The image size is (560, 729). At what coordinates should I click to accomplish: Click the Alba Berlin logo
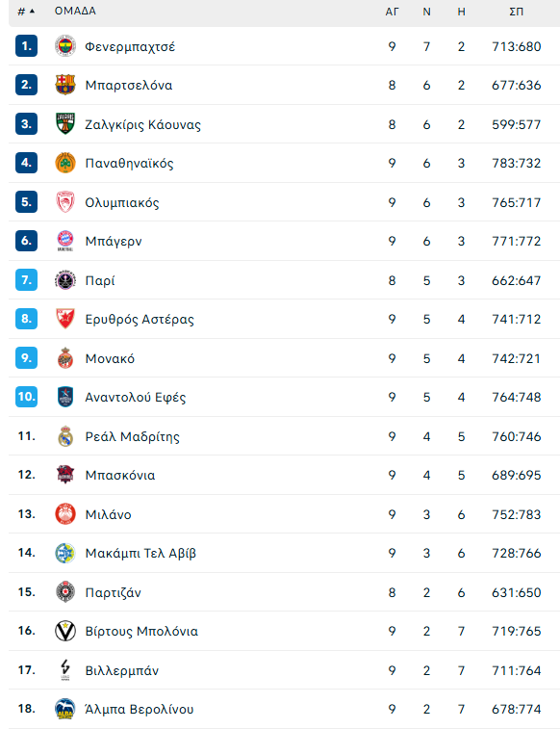click(65, 709)
